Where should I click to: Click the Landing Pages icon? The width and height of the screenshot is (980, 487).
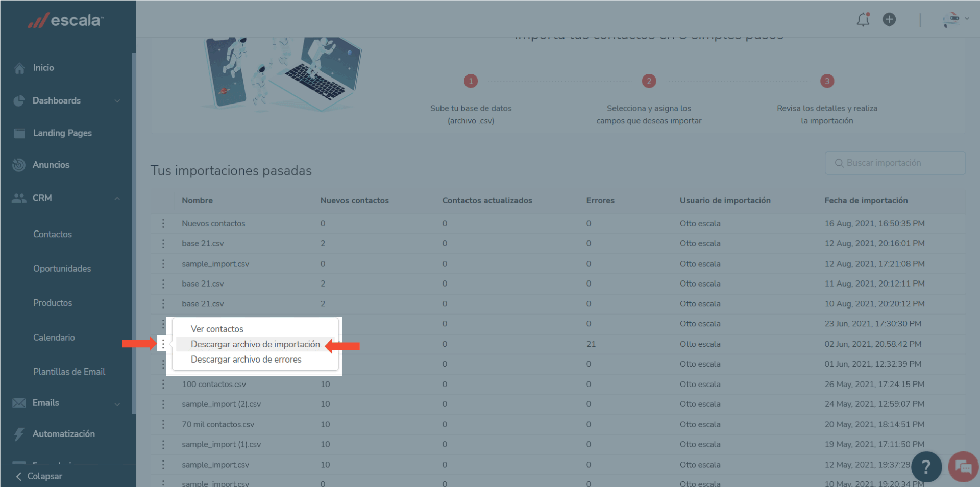pos(19,133)
